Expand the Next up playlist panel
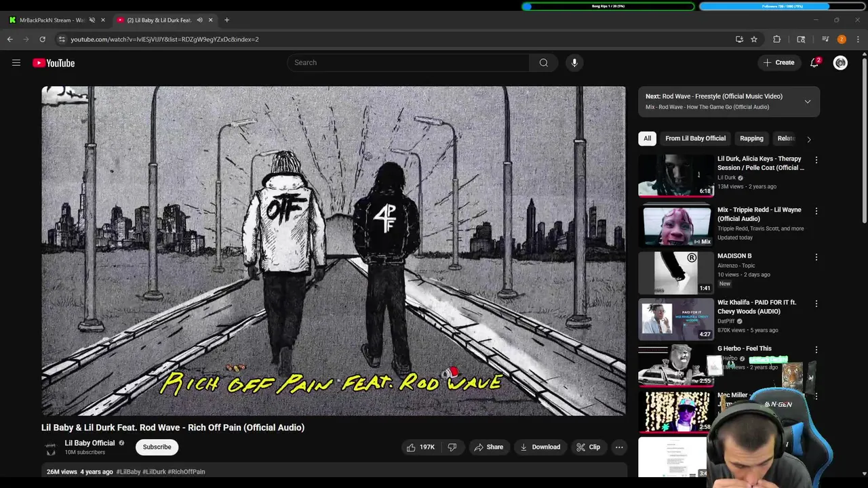 click(x=808, y=102)
